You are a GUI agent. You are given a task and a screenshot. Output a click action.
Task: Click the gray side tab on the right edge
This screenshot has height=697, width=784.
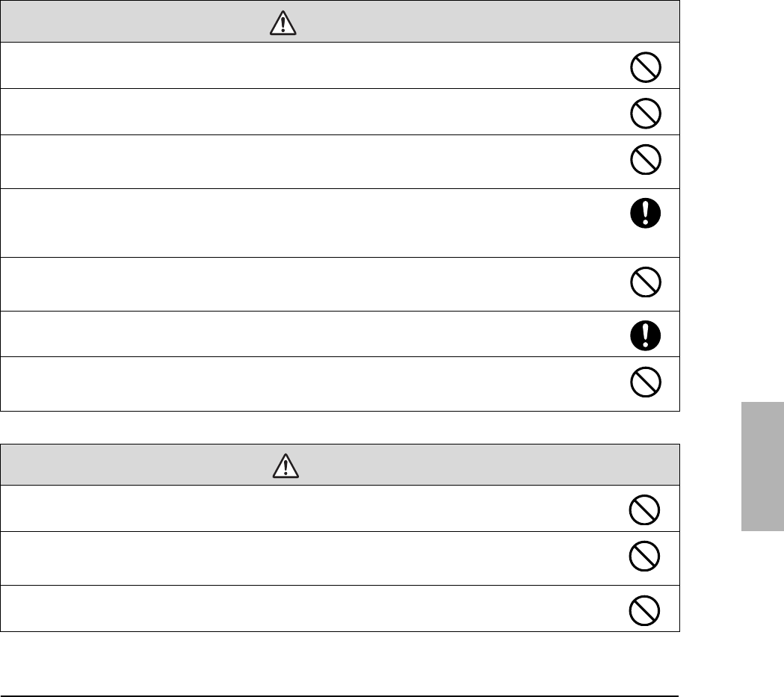(762, 466)
